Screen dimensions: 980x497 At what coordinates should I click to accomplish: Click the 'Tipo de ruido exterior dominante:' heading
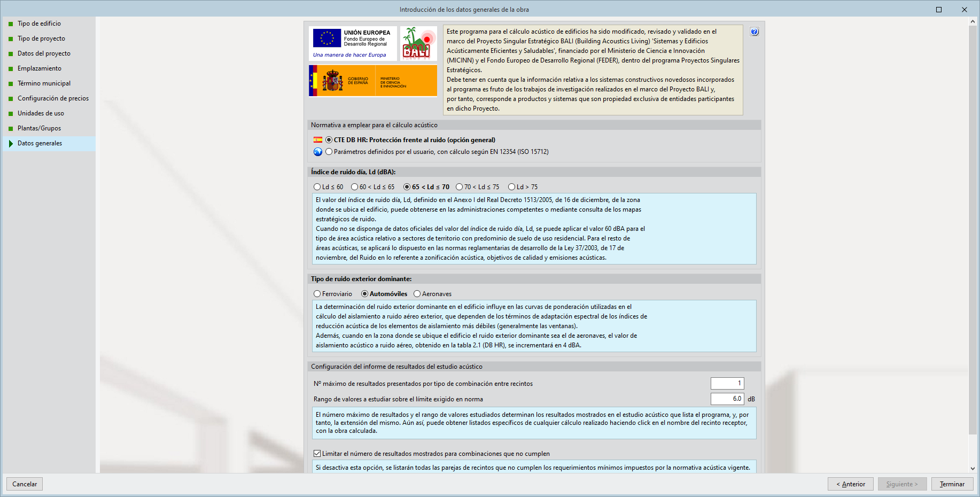tap(361, 279)
